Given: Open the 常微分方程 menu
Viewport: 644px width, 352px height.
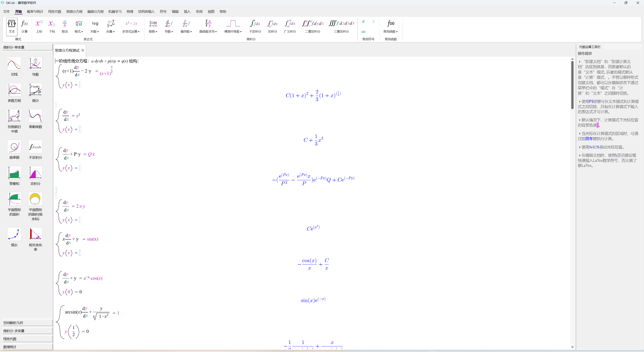Looking at the screenshot, I should (74, 12).
